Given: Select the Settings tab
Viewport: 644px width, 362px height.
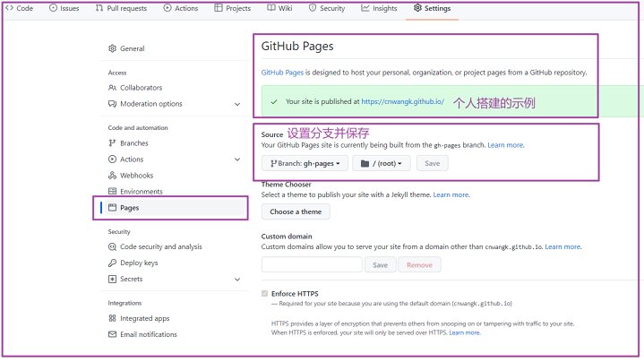Looking at the screenshot, I should [x=432, y=8].
